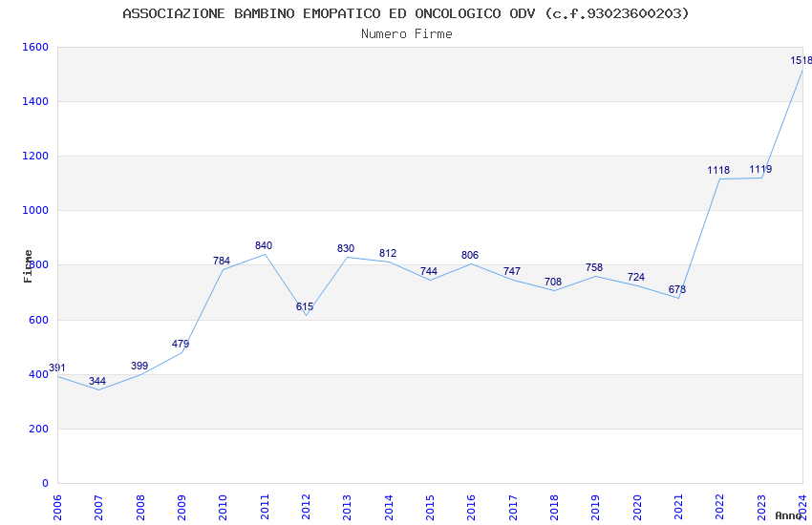Select the x-axis year 2017

(x=513, y=508)
